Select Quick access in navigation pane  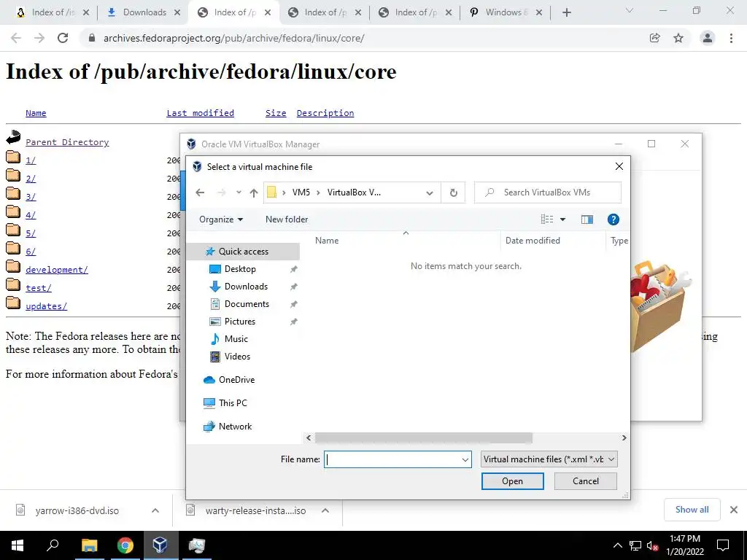tap(243, 252)
